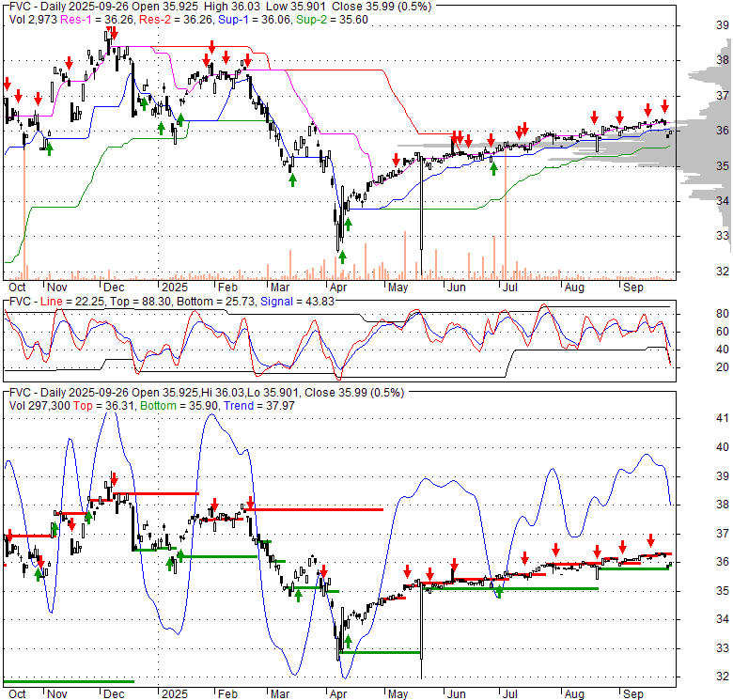
Task: Select the oscillator Bottom = 25.73 label
Action: click(x=216, y=302)
